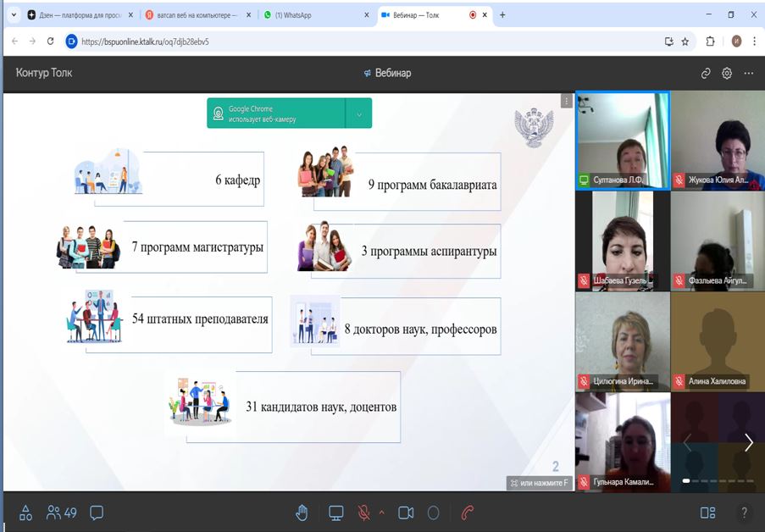Switch to the WhatsApp browser tab
765x532 pixels.
tap(313, 15)
